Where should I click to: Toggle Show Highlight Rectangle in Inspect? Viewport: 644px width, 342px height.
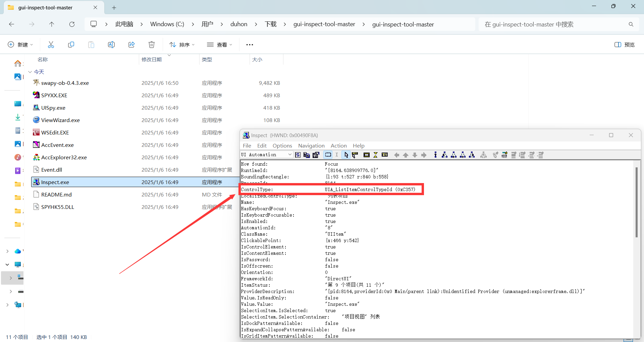point(366,155)
